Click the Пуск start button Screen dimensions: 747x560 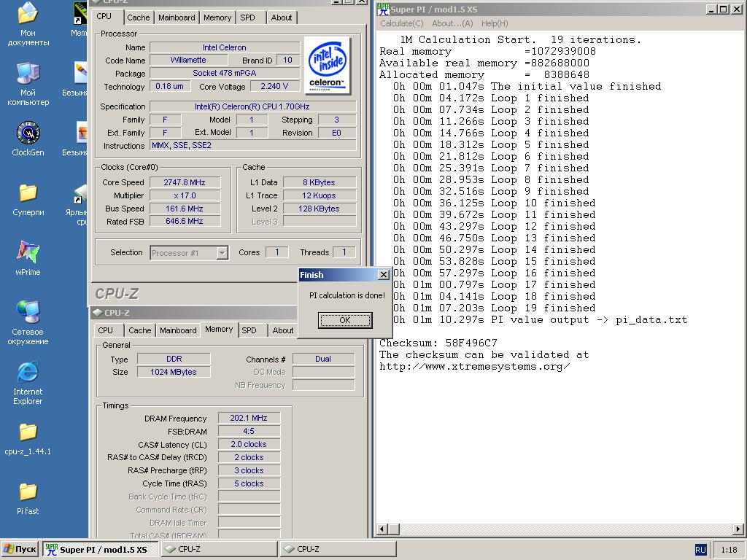[x=20, y=549]
